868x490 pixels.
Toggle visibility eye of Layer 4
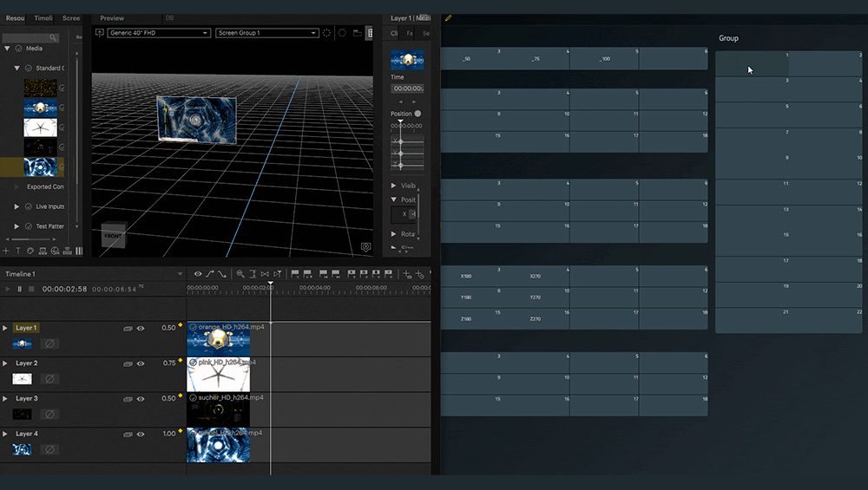pyautogui.click(x=141, y=434)
